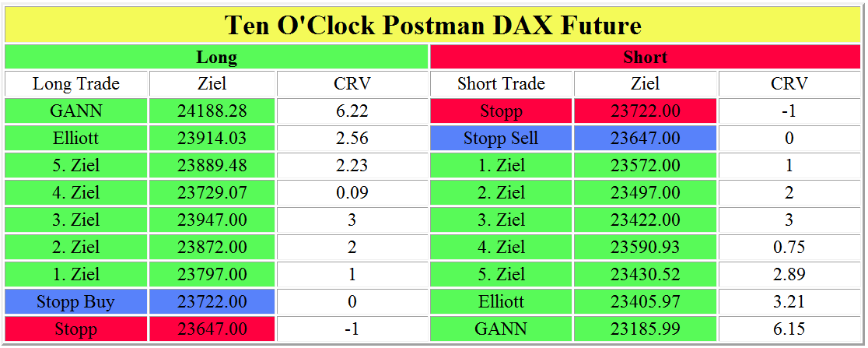Select the Elliott short target 23405.97
The image size is (868, 348).
646,302
